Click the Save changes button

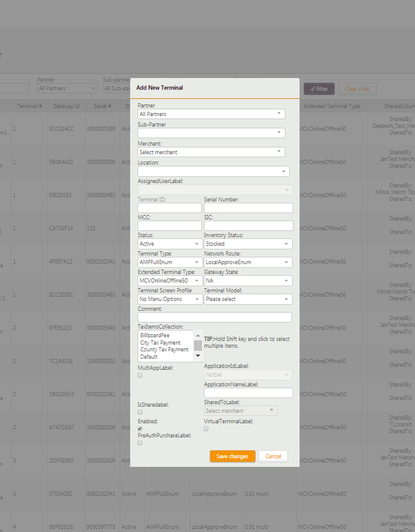232,456
